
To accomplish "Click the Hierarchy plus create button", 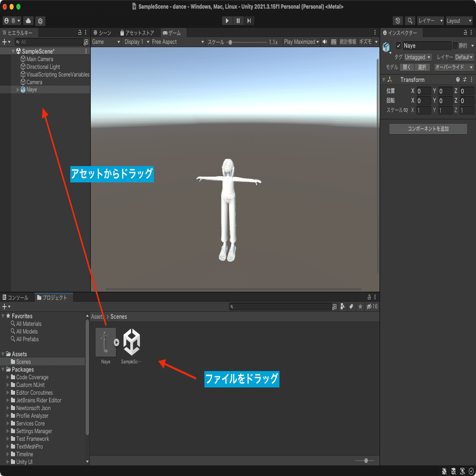I will pos(6,42).
